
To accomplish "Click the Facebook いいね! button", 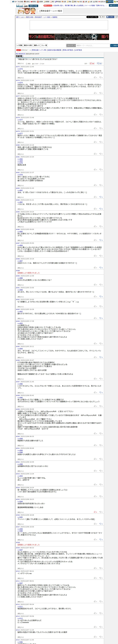I will [110, 17].
